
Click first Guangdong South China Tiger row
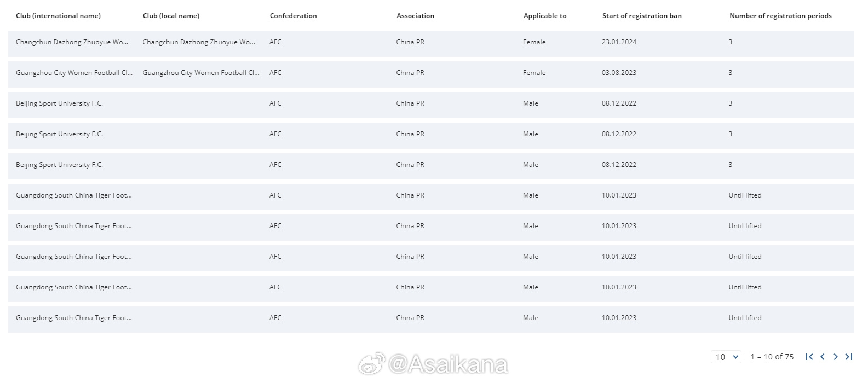(x=431, y=195)
